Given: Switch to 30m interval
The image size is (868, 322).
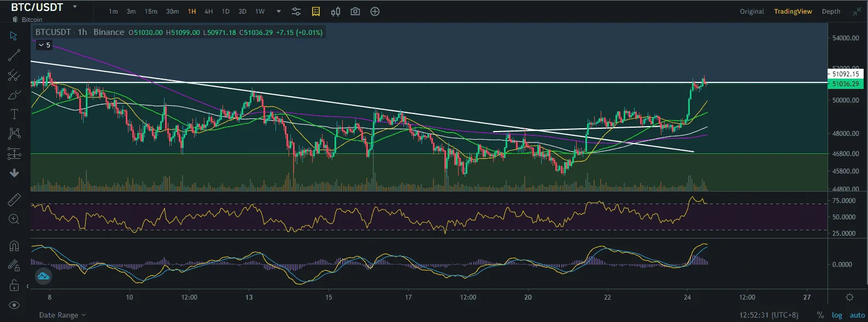Looking at the screenshot, I should [172, 11].
